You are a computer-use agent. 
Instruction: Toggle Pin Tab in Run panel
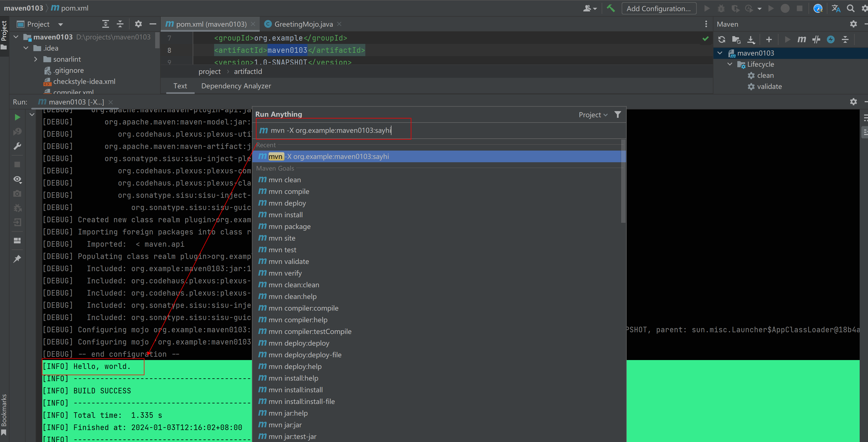[x=17, y=259]
